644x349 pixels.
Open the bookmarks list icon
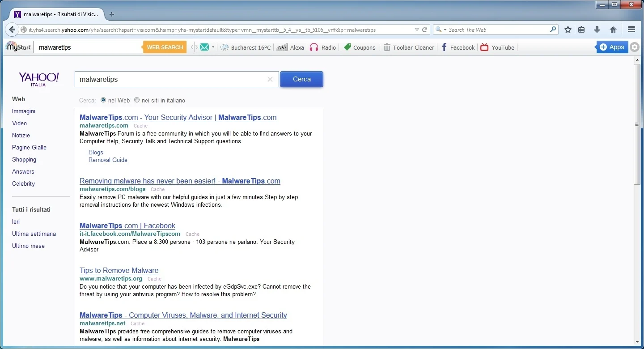click(x=581, y=30)
